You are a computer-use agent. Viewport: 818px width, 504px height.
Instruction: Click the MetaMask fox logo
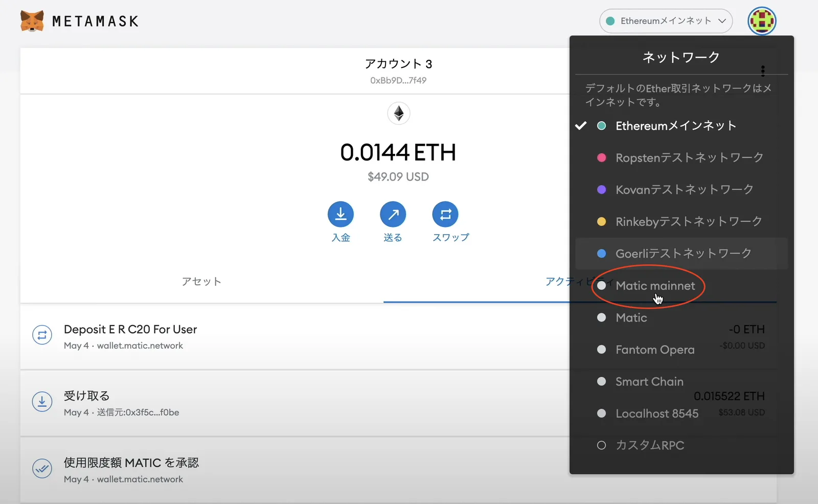pyautogui.click(x=32, y=21)
